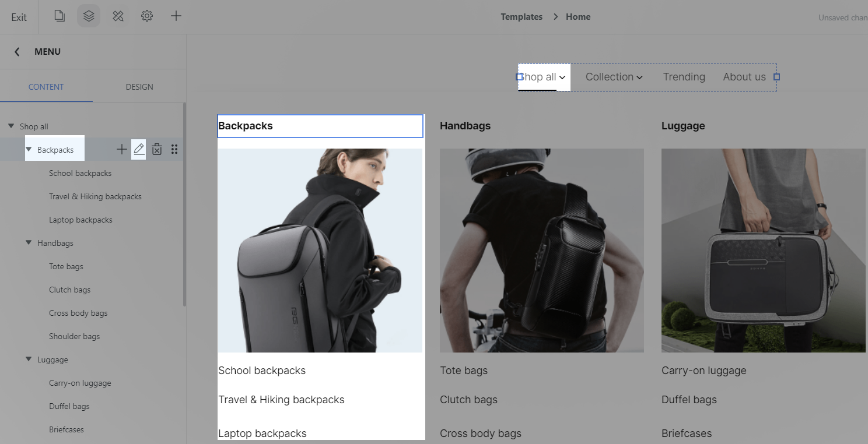Image resolution: width=868 pixels, height=444 pixels.
Task: Click the Luggage column heading
Action: (x=683, y=126)
